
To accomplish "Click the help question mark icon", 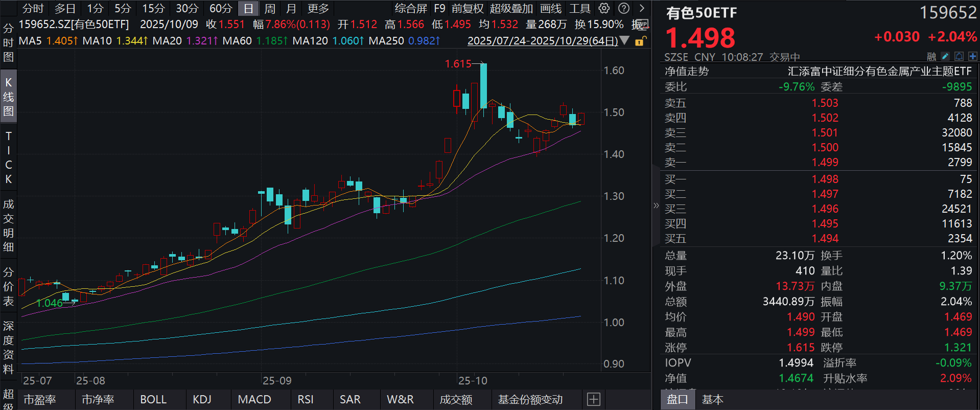I will tap(623, 8).
